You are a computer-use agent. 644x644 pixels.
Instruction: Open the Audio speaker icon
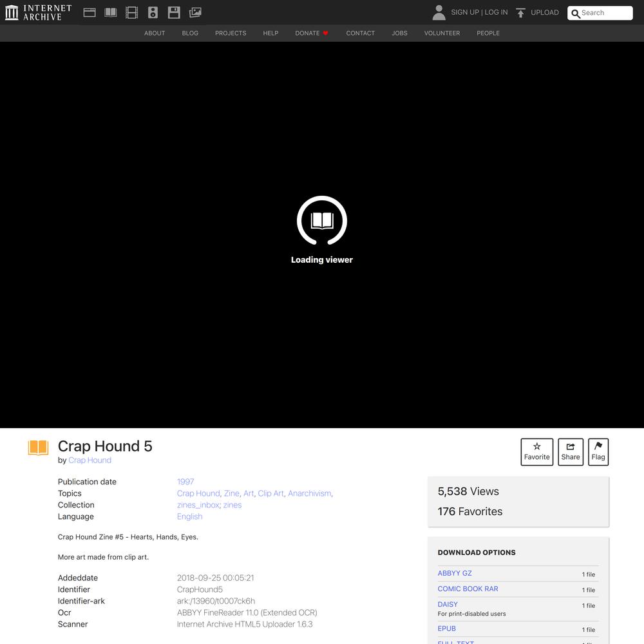click(x=153, y=12)
